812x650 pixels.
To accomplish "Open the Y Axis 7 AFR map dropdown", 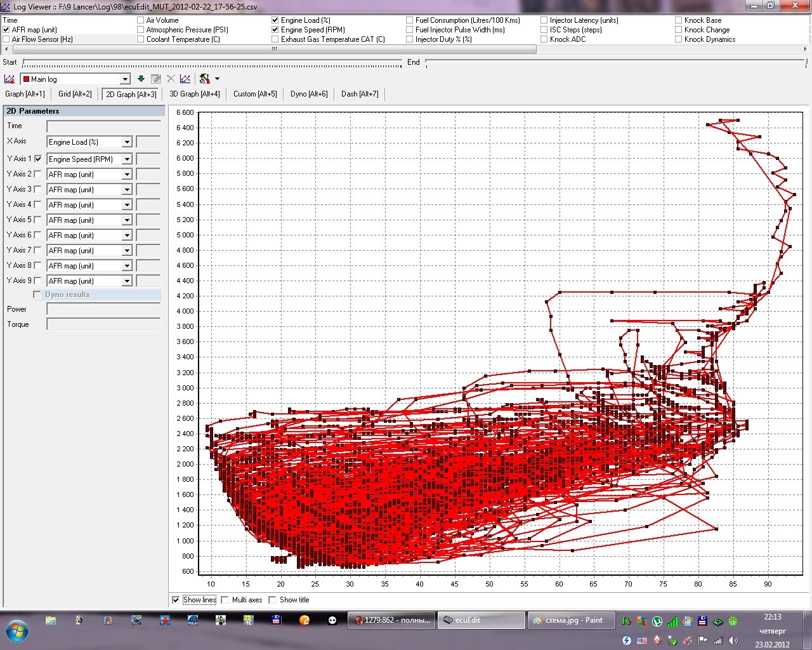I will (x=127, y=251).
